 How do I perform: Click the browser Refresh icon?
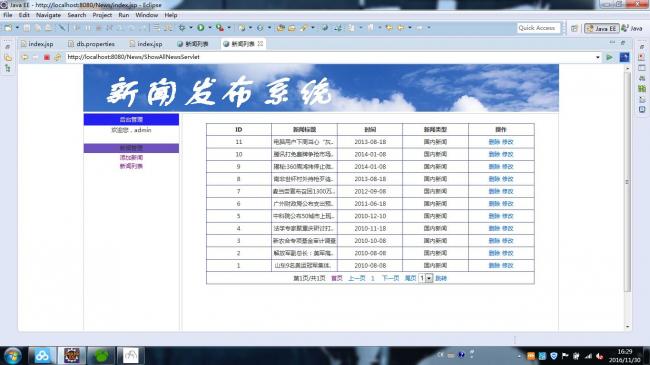(x=58, y=57)
